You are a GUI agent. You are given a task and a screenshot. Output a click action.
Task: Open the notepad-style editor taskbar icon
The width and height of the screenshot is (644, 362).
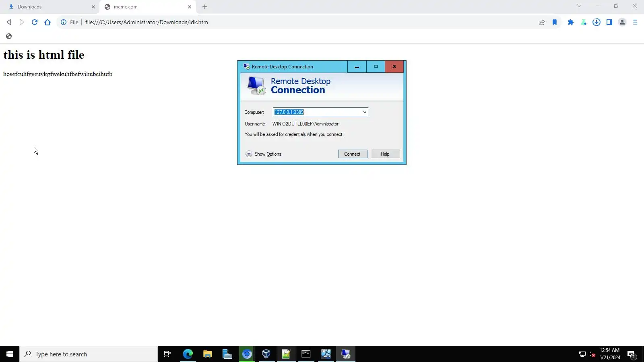287,354
